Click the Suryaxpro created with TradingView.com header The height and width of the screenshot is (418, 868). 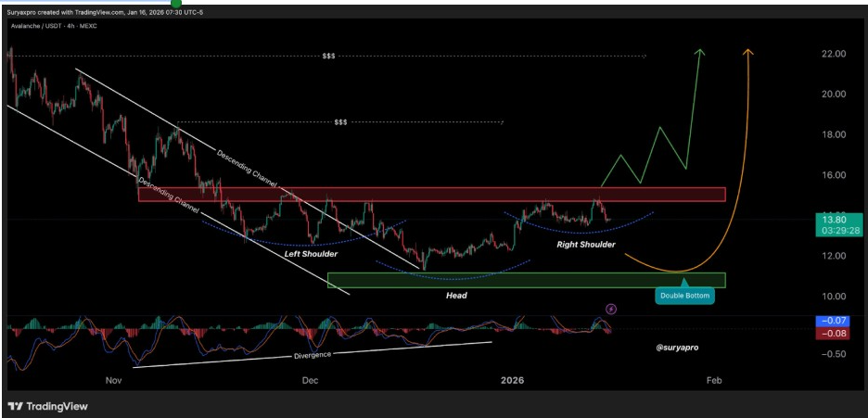tap(106, 12)
